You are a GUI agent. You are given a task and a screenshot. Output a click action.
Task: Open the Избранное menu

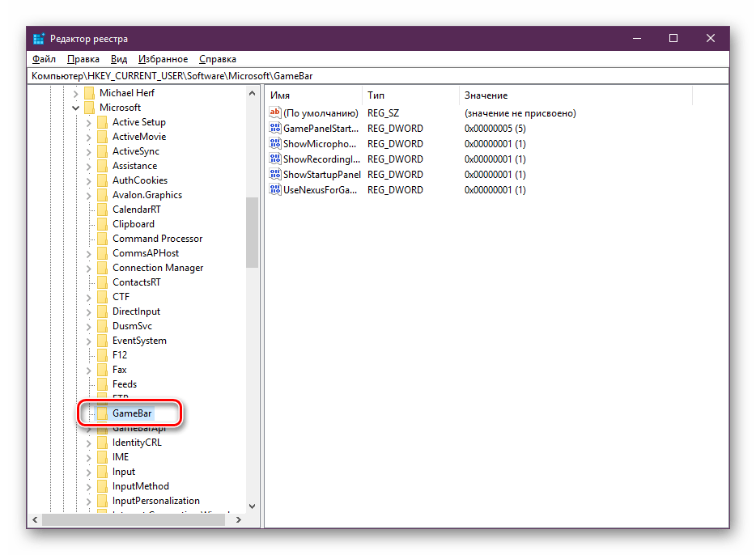[163, 59]
